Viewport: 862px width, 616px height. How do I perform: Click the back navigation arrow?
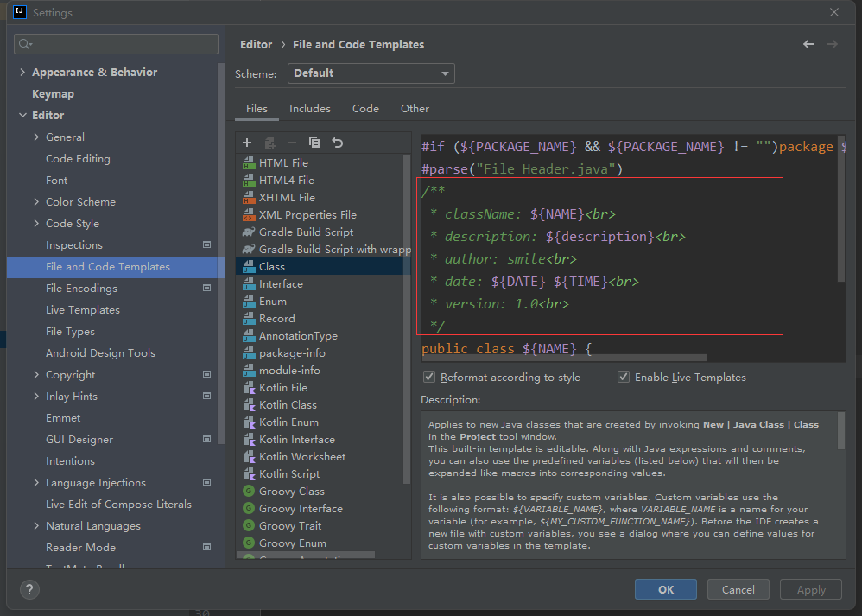click(x=808, y=45)
